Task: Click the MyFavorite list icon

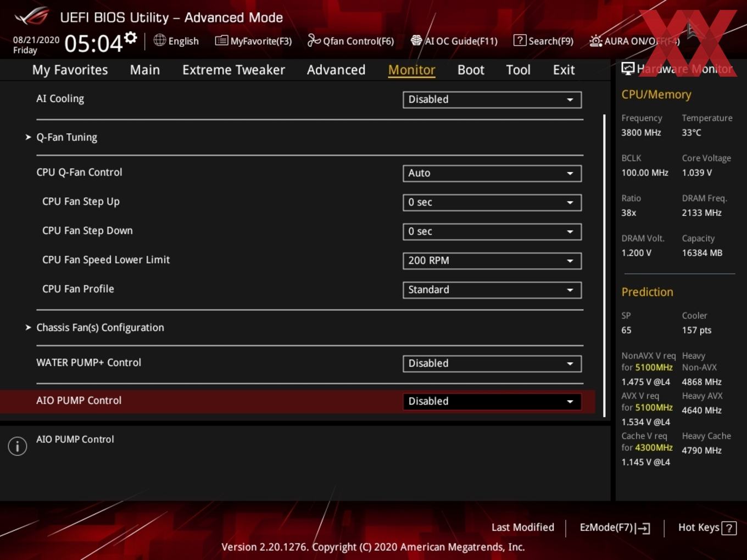Action: point(221,40)
